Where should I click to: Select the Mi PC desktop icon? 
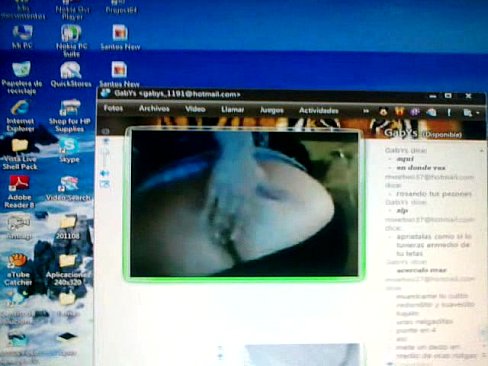click(x=22, y=37)
